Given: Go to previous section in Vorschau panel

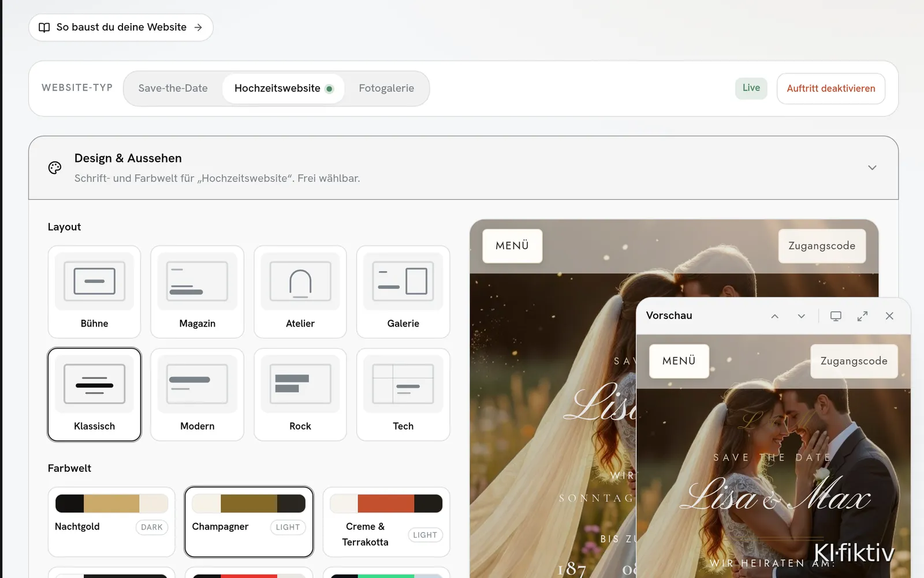Looking at the screenshot, I should click(x=775, y=316).
